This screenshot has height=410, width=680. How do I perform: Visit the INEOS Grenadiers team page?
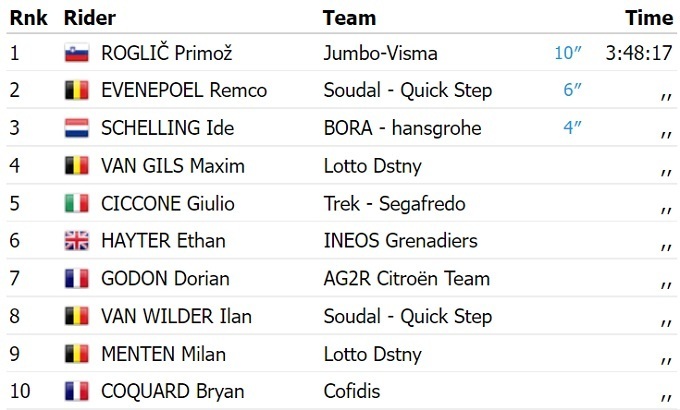[x=400, y=241]
